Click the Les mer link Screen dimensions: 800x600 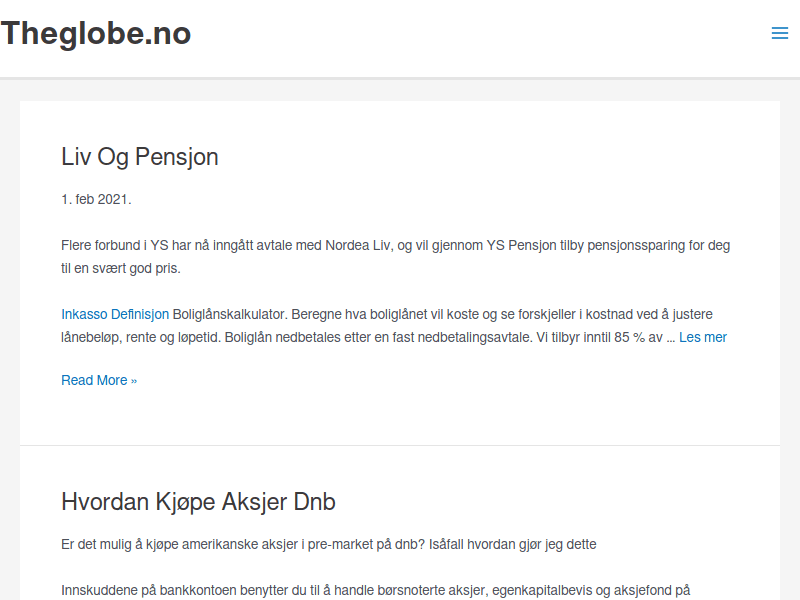click(703, 337)
